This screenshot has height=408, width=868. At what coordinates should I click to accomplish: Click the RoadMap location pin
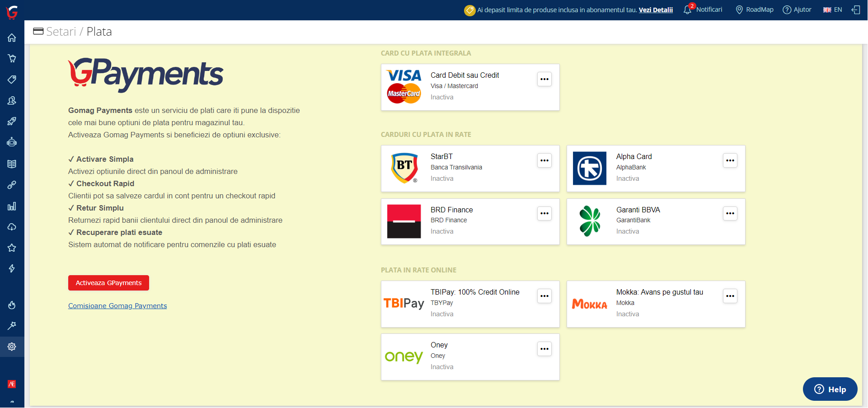click(754, 9)
